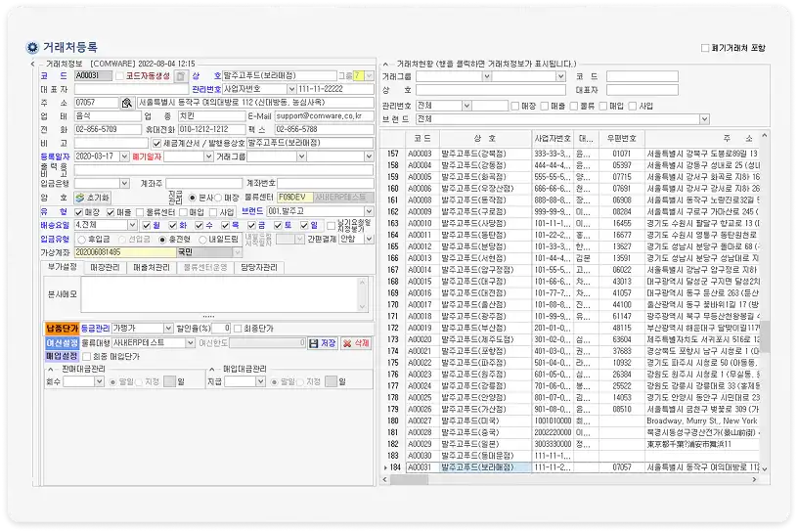Click the paste icon next to 코드자동생성
This screenshot has width=798, height=532.
coord(180,76)
